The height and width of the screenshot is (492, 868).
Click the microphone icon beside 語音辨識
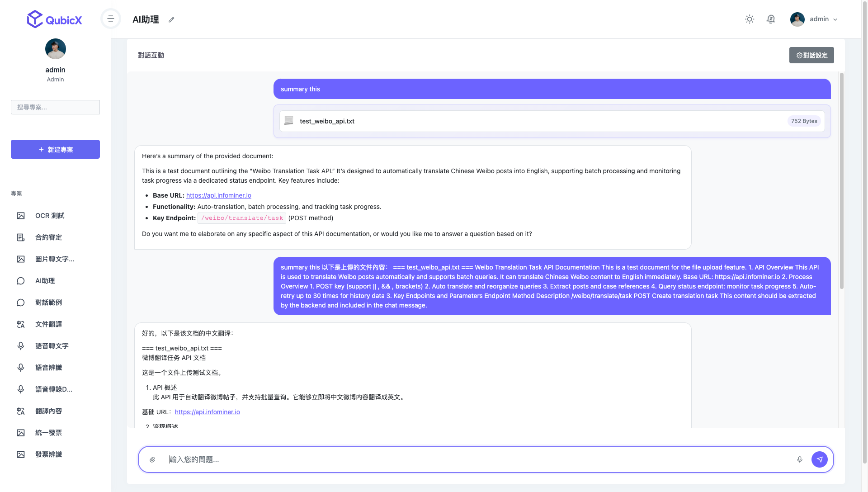pyautogui.click(x=21, y=368)
